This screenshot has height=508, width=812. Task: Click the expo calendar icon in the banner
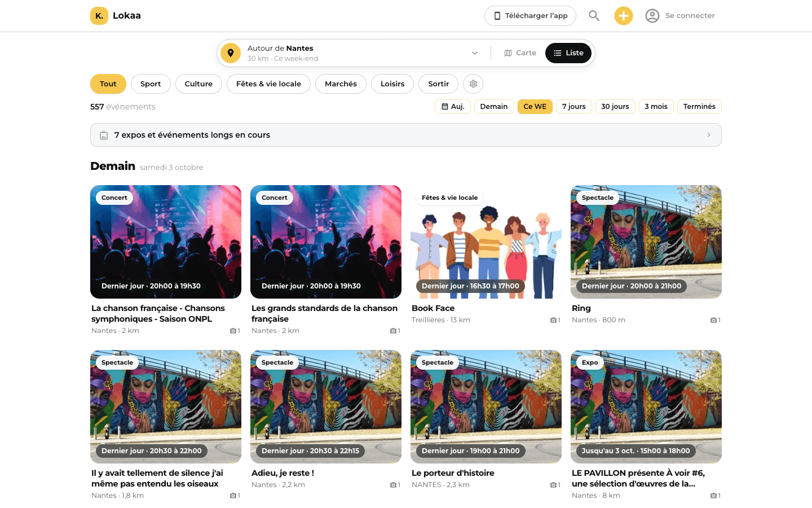point(104,135)
